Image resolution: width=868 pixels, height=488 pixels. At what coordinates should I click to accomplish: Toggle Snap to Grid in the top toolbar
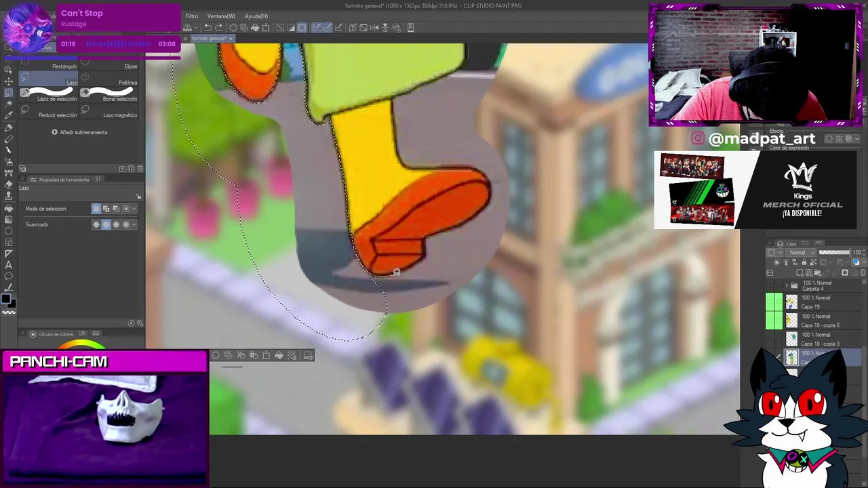(x=338, y=27)
